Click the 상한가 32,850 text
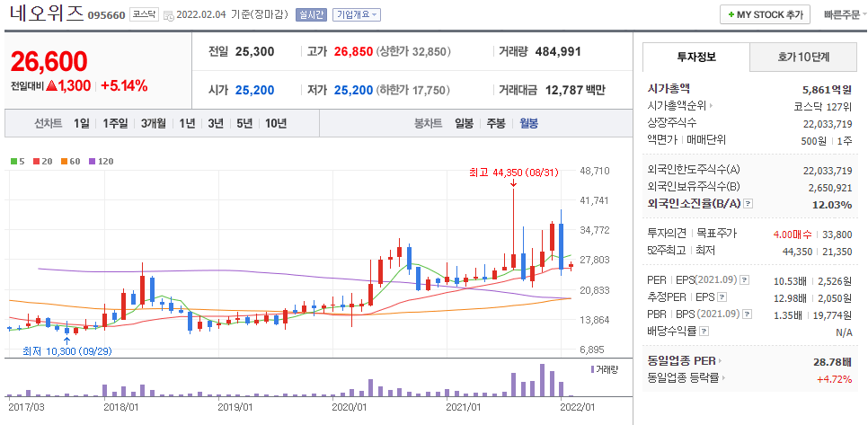 pyautogui.click(x=413, y=52)
